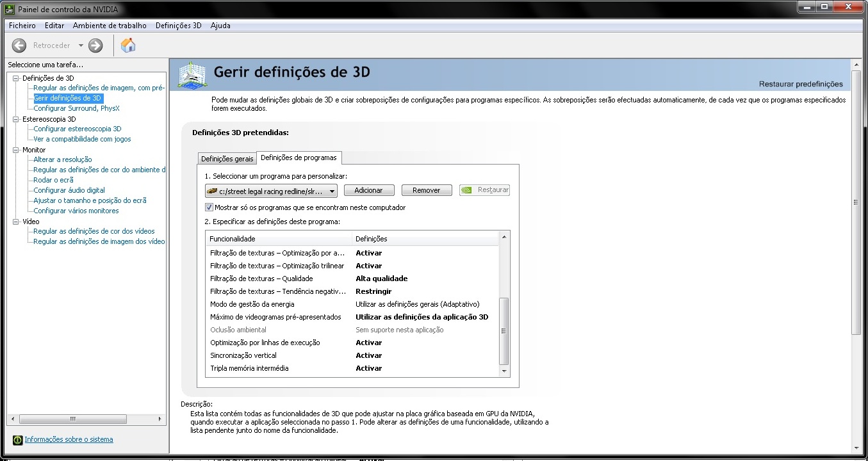Open Configurar vários monitores task
The width and height of the screenshot is (868, 461).
click(76, 211)
